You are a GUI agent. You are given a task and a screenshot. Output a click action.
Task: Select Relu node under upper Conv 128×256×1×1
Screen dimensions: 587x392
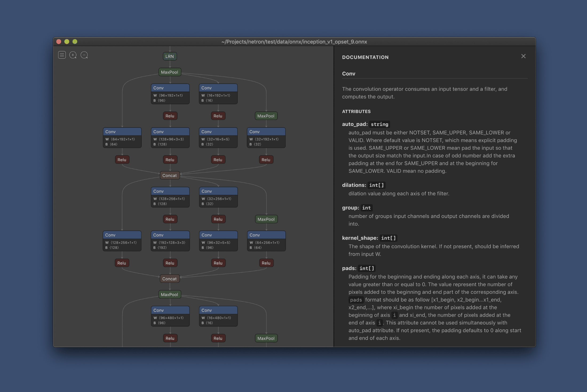tap(170, 219)
